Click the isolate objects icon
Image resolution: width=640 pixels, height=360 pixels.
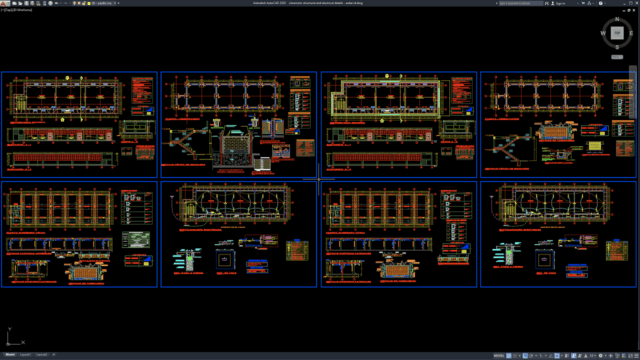(617, 356)
